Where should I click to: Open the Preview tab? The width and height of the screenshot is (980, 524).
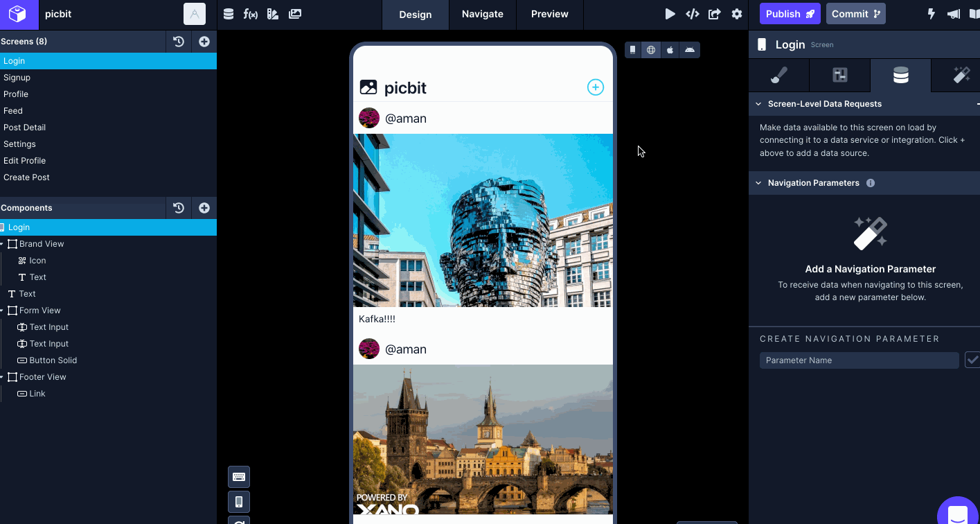549,14
